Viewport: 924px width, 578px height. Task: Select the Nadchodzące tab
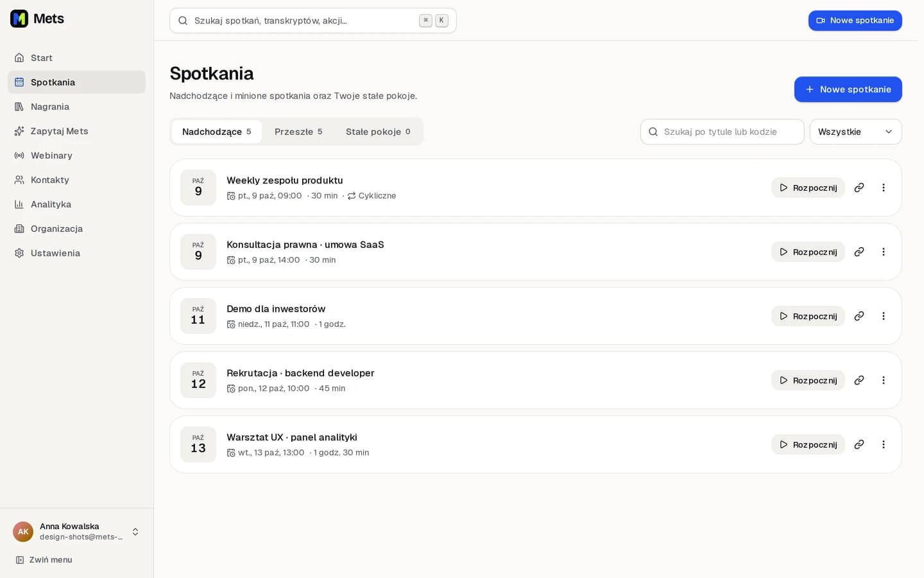pos(217,132)
